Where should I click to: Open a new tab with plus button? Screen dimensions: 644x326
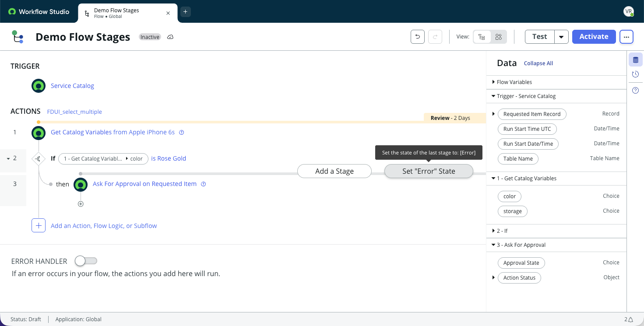click(x=185, y=12)
